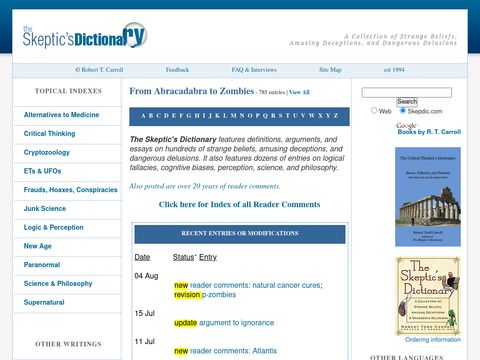Select the Skepdic.com radio button
The width and height of the screenshot is (480, 360).
pos(403,110)
